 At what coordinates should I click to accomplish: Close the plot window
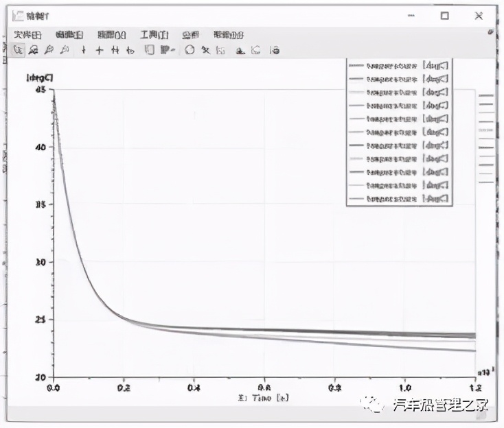click(x=479, y=15)
